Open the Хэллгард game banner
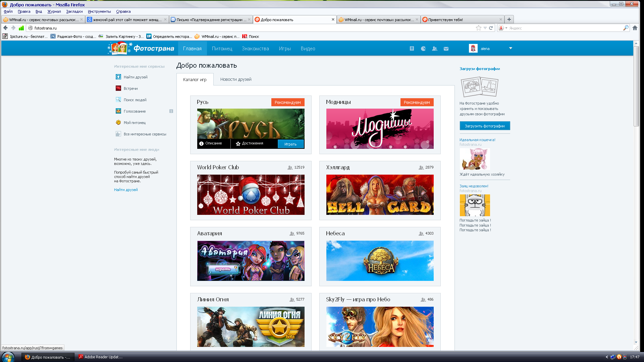 point(380,195)
